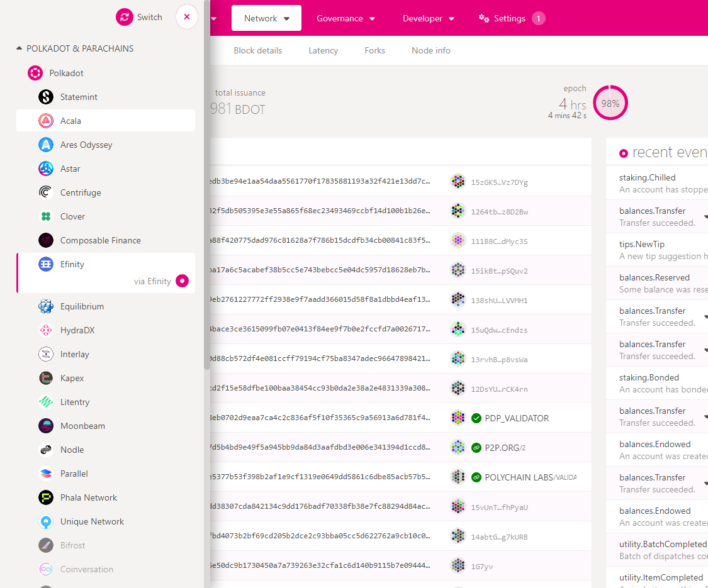The width and height of the screenshot is (708, 588).
Task: Switch to the Latency tab
Action: pos(323,50)
